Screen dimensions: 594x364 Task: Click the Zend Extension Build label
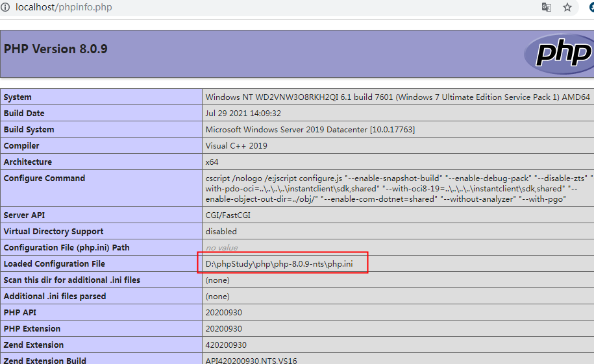(45, 360)
